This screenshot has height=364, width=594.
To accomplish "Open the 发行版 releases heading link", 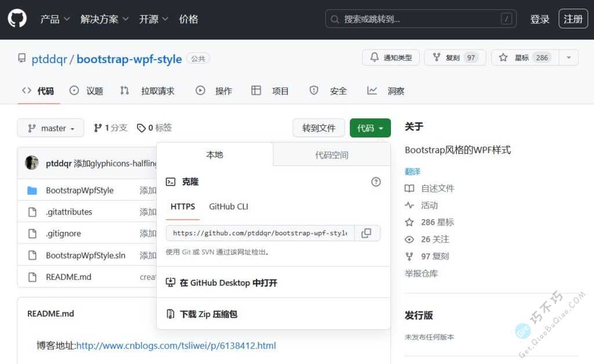I will (419, 315).
